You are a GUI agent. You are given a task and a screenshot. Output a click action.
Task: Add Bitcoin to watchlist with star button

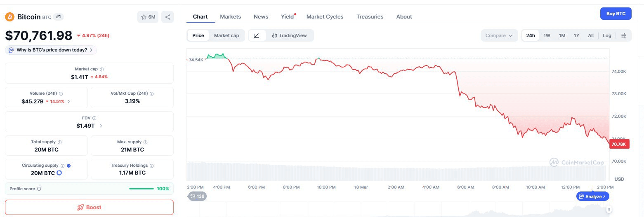(148, 17)
